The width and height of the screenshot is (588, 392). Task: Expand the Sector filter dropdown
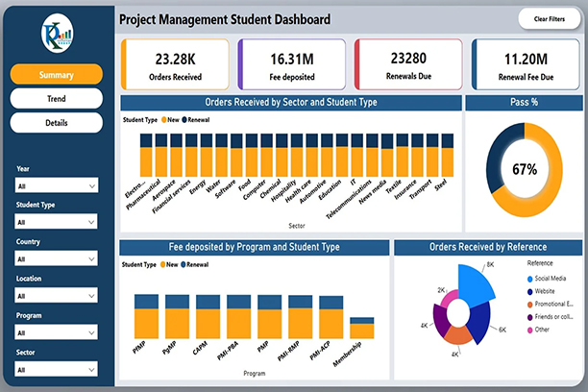(57, 369)
